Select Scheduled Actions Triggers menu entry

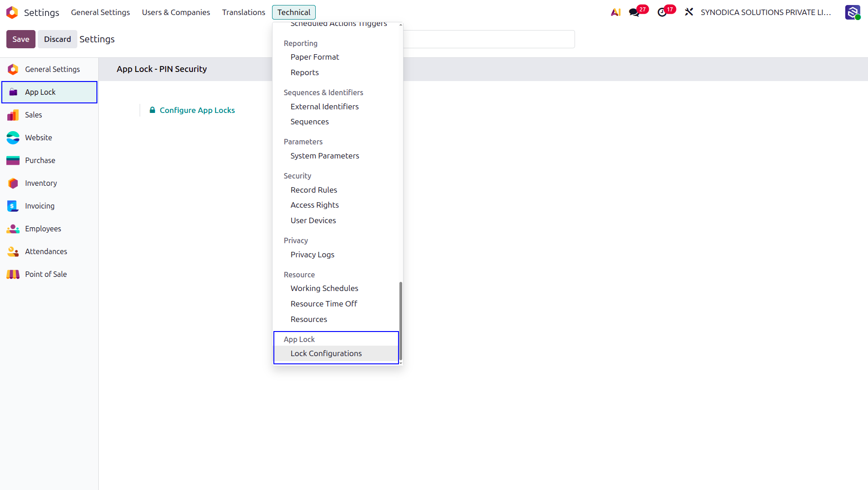(x=338, y=24)
